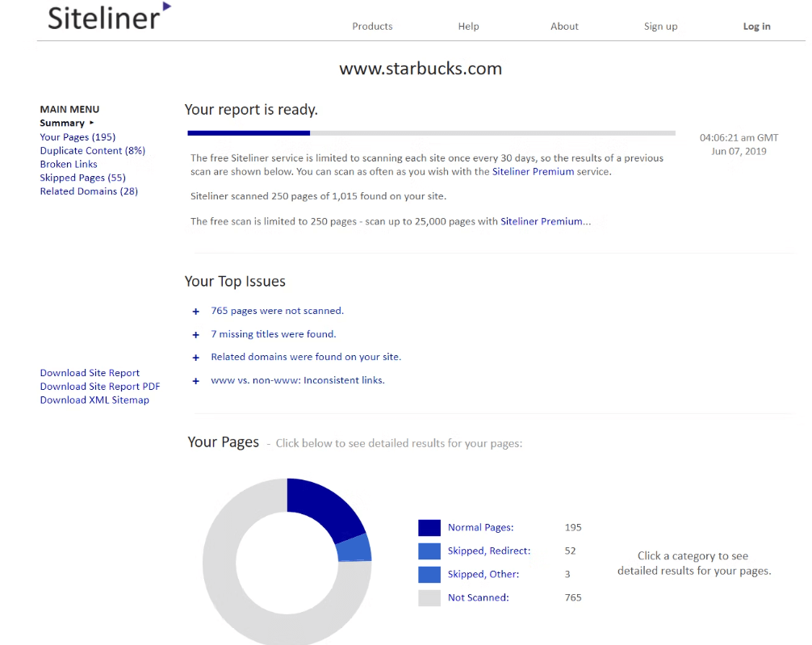Click the MAIN MENU heading
Viewport: 812px width, 645px height.
pos(70,109)
